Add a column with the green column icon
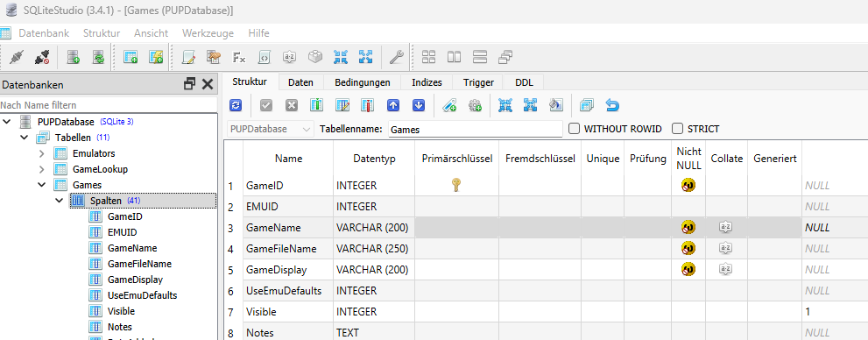The width and height of the screenshot is (868, 340). click(316, 105)
